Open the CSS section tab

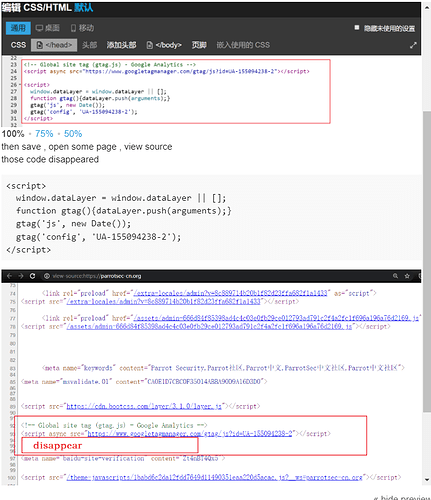18,45
